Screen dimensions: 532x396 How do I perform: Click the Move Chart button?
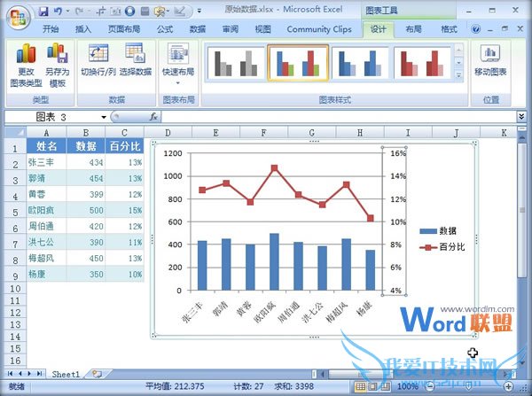coord(490,59)
